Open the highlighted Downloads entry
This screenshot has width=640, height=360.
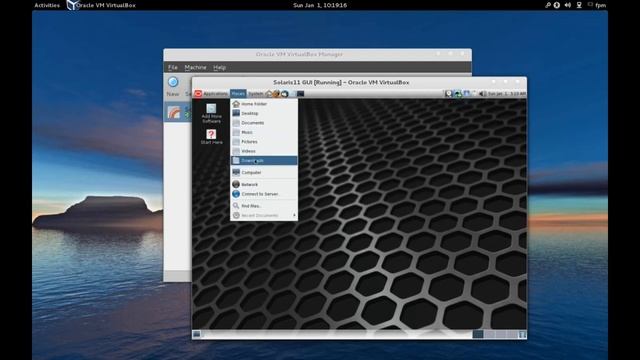click(x=264, y=161)
